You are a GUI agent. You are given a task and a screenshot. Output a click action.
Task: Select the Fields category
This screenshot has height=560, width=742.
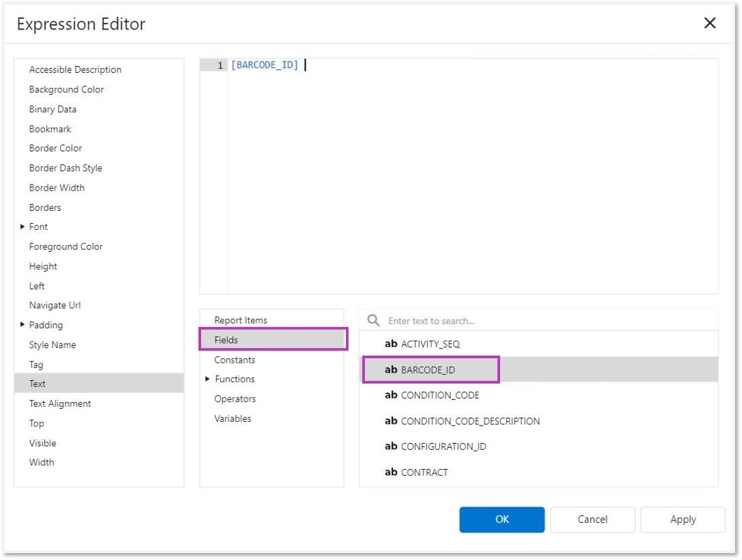(226, 340)
